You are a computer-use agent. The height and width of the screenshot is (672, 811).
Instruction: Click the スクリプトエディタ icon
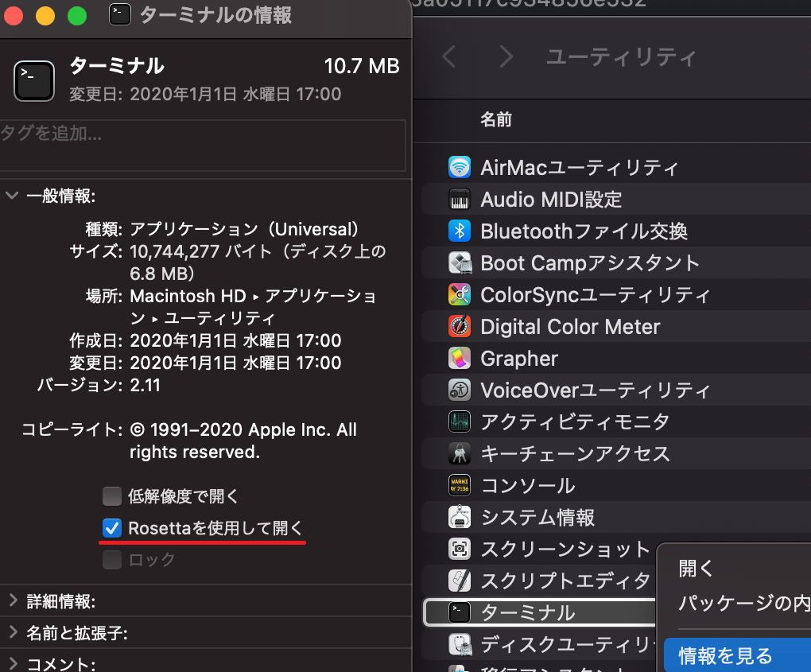[x=460, y=581]
